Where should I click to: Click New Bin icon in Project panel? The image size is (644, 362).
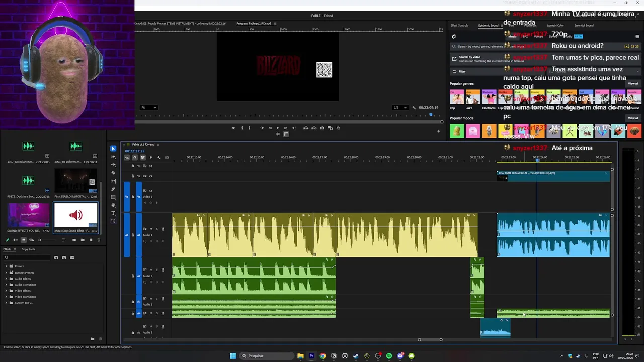click(83, 240)
